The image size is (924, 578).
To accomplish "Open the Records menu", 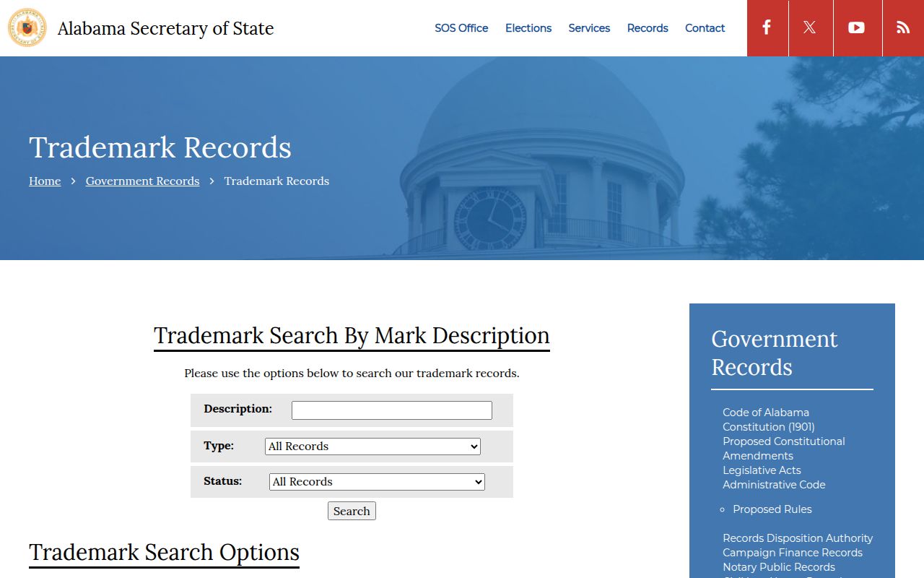I will click(x=648, y=28).
